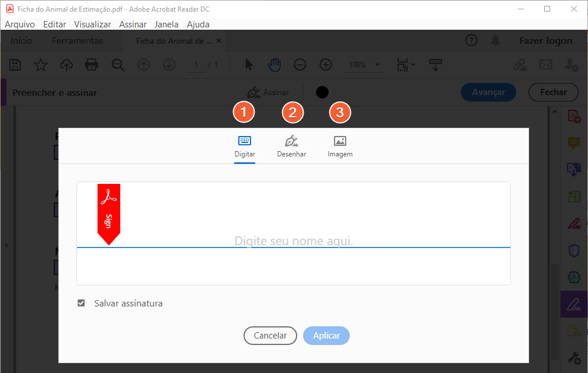
Task: Open the signature color swatch picker
Action: pyautogui.click(x=322, y=92)
